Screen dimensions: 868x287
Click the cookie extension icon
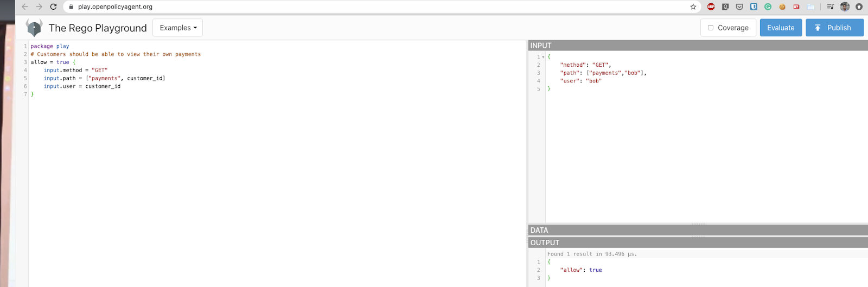782,7
